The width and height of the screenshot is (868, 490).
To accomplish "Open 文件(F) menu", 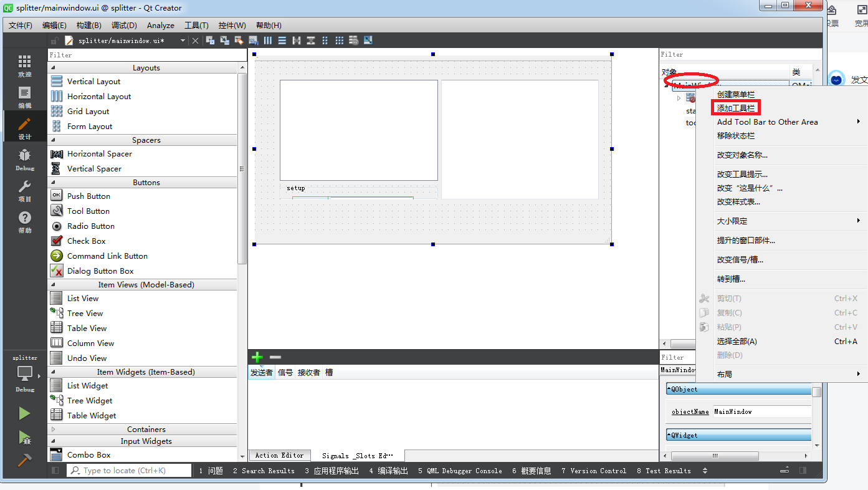I will (21, 26).
